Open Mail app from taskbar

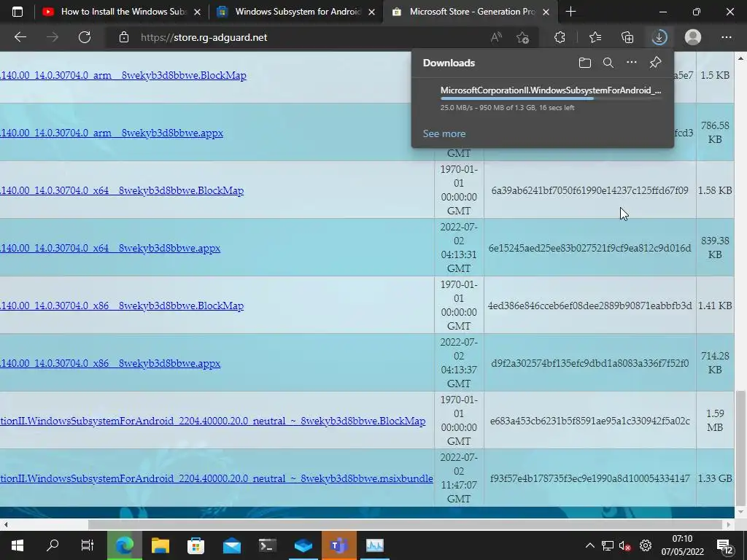click(232, 545)
